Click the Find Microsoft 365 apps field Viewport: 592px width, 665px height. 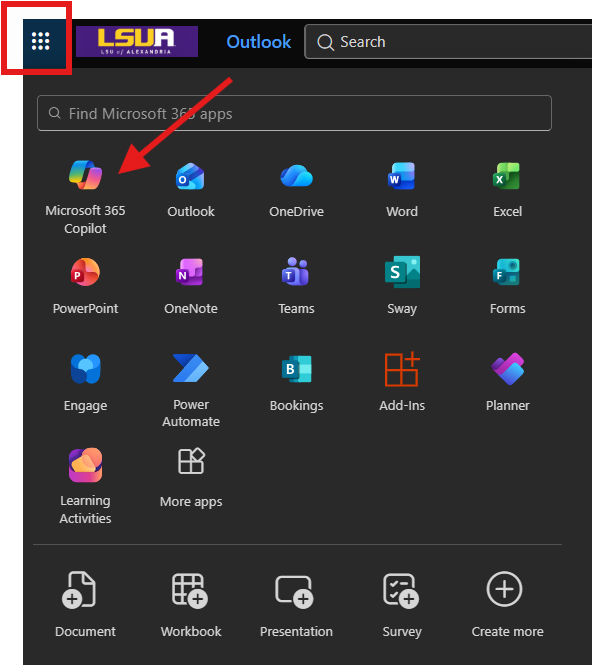294,113
